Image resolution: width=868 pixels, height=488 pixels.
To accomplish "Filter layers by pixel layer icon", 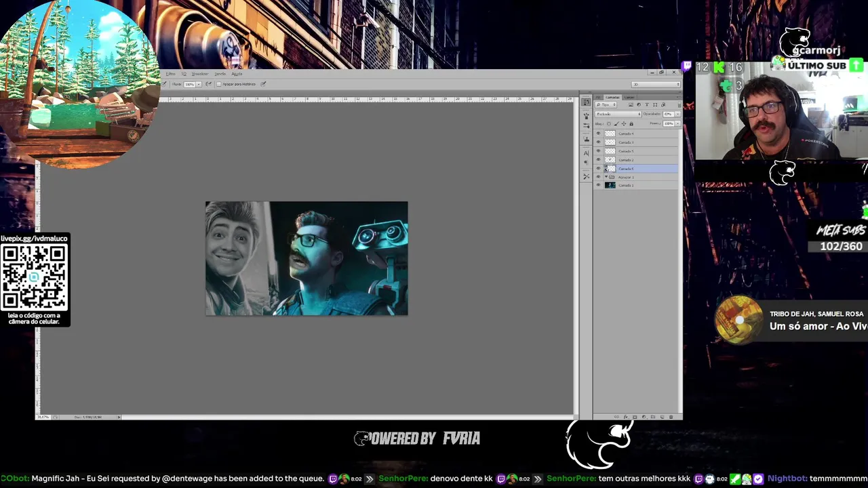I will (x=631, y=105).
